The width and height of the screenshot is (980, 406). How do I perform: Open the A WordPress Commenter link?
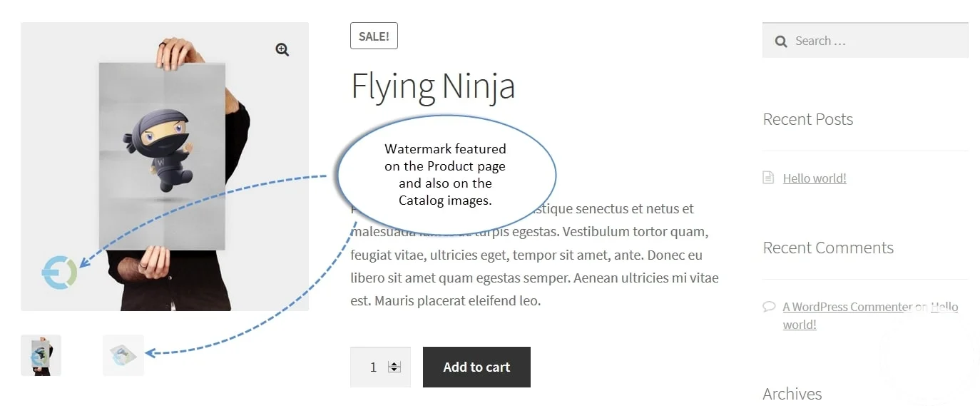tap(847, 307)
